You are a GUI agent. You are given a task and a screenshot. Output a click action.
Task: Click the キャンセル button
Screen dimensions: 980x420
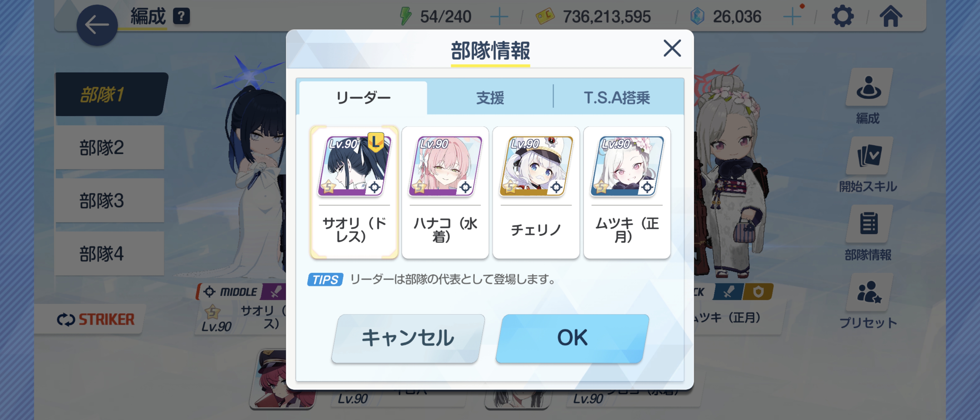pos(408,338)
